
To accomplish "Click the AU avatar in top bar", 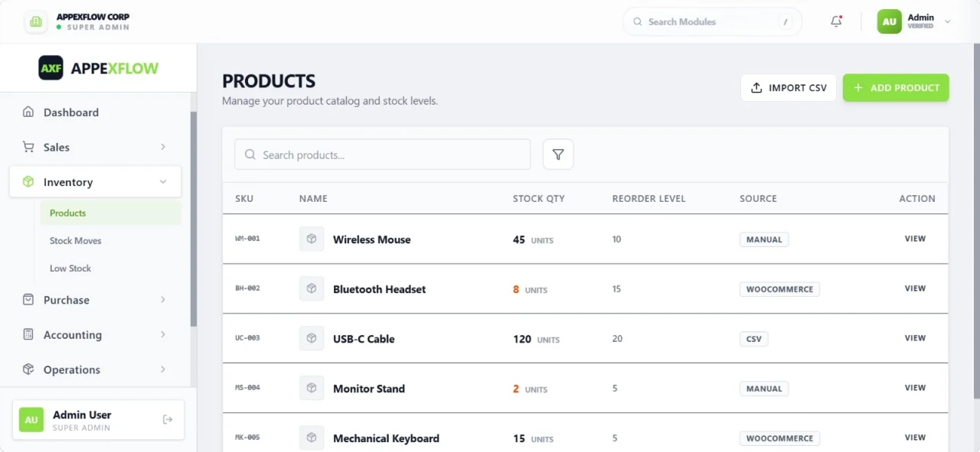I will coord(889,21).
